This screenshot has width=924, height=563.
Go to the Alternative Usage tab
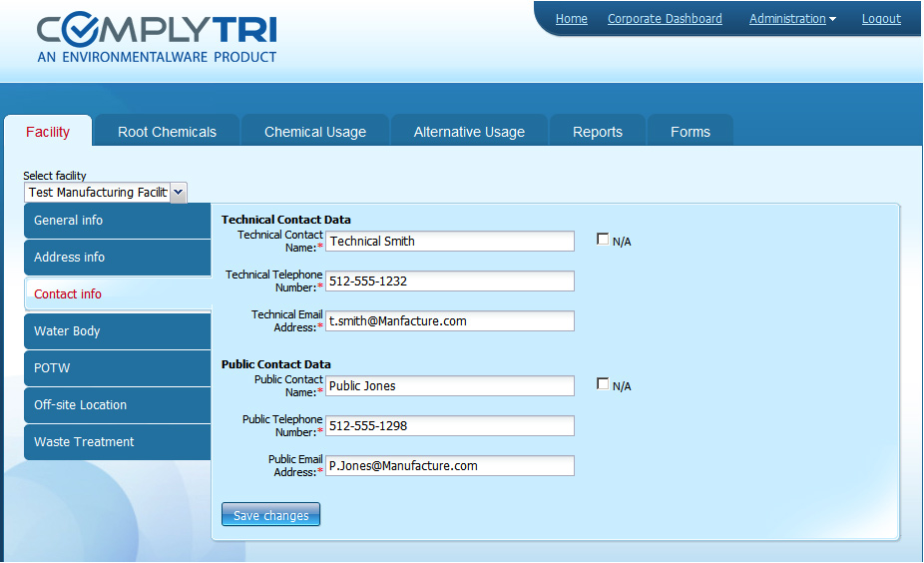[x=469, y=132]
